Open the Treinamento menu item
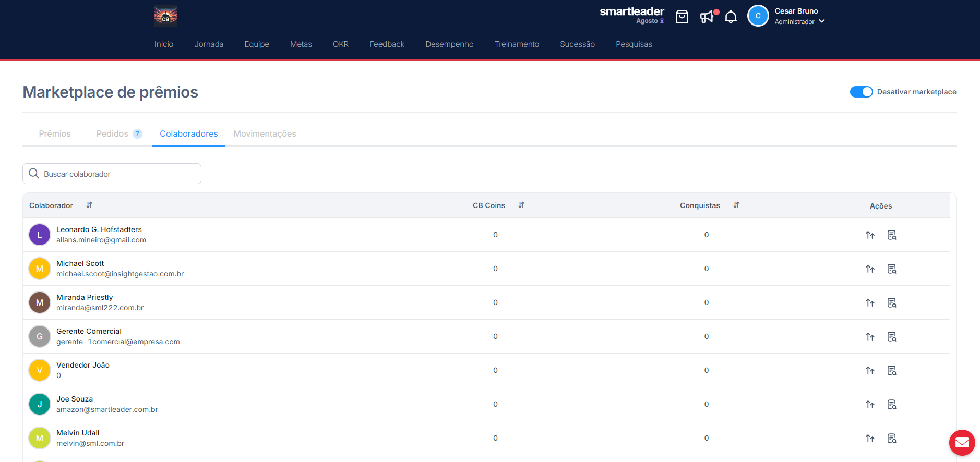Viewport: 980px width, 462px height. click(x=517, y=44)
